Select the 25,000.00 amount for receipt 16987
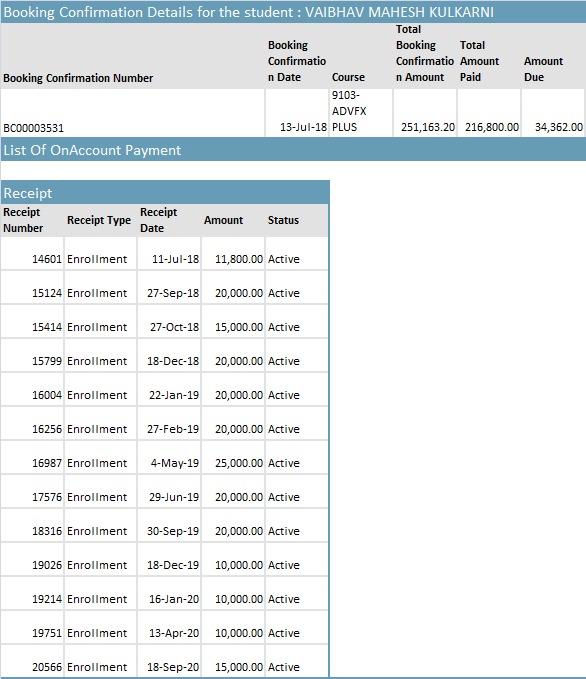Screen dimensions: 586x679 pyautogui.click(x=239, y=463)
